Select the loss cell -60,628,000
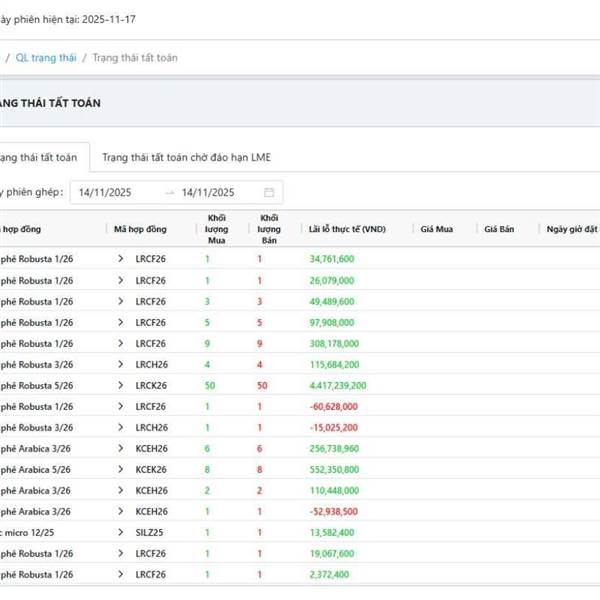The image size is (600, 600). point(334,406)
